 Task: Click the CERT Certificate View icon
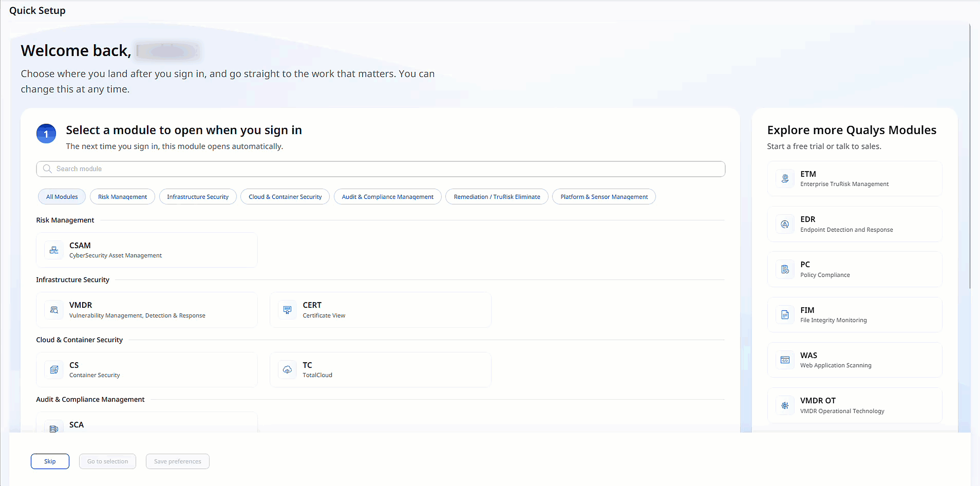(287, 310)
